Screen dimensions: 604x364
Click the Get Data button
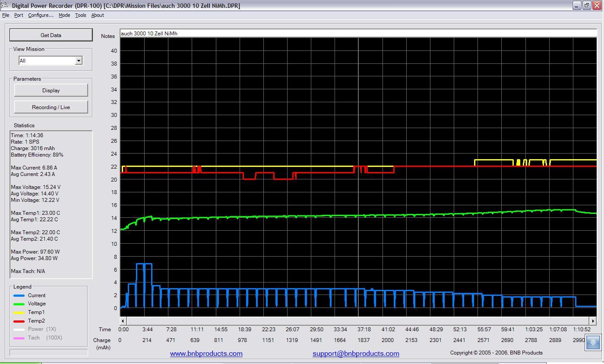point(51,35)
